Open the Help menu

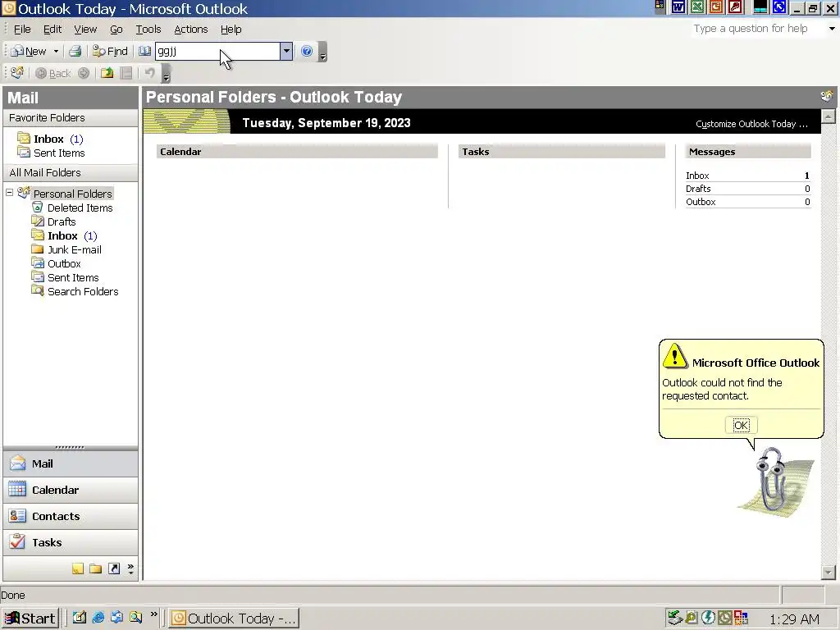coord(231,30)
